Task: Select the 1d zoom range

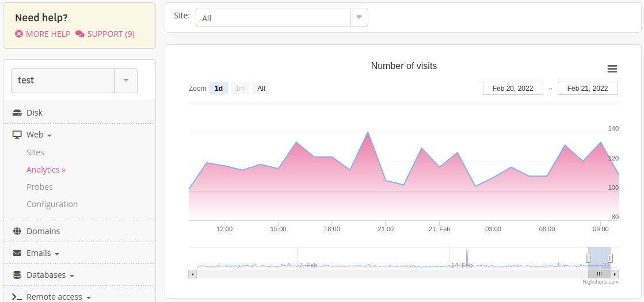Action: 219,89
